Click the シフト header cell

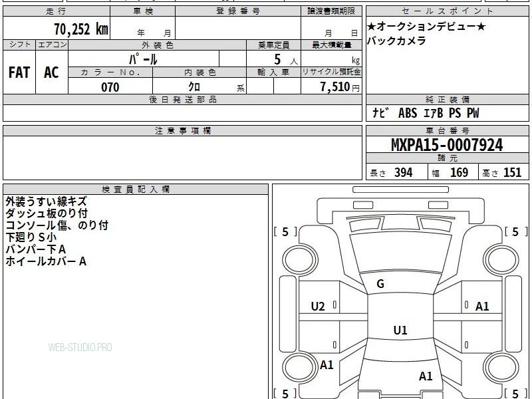(19, 45)
